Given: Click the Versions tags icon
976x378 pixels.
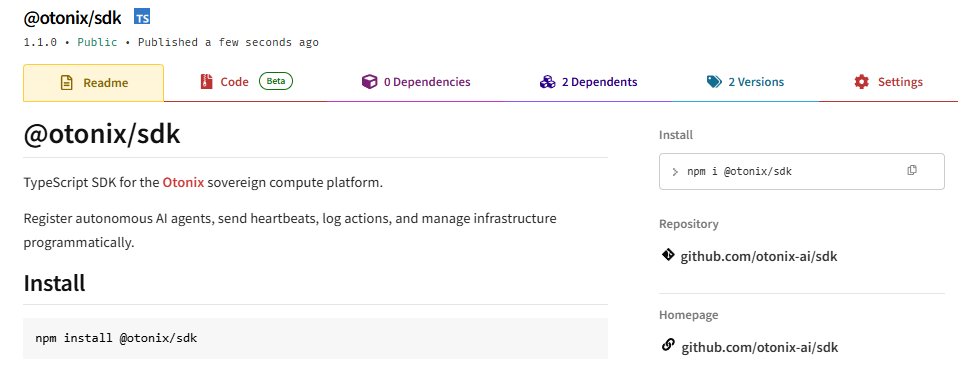Looking at the screenshot, I should [714, 82].
